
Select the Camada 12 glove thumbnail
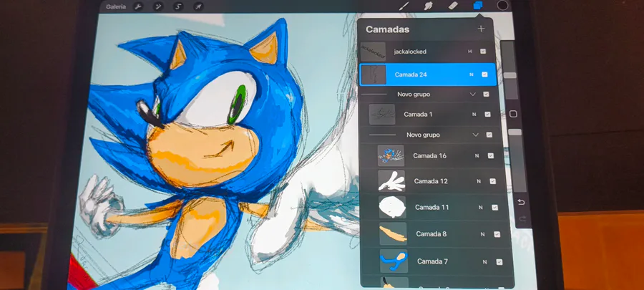[392, 181]
